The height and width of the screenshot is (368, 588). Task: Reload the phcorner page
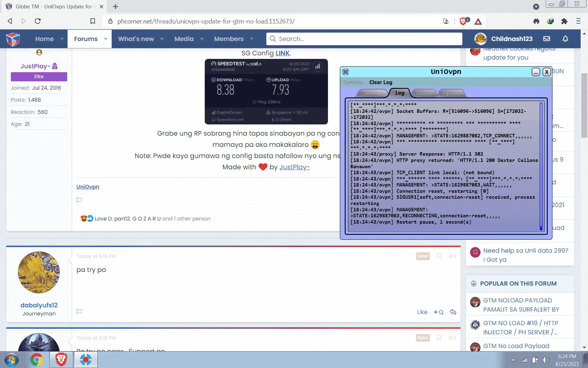38,21
